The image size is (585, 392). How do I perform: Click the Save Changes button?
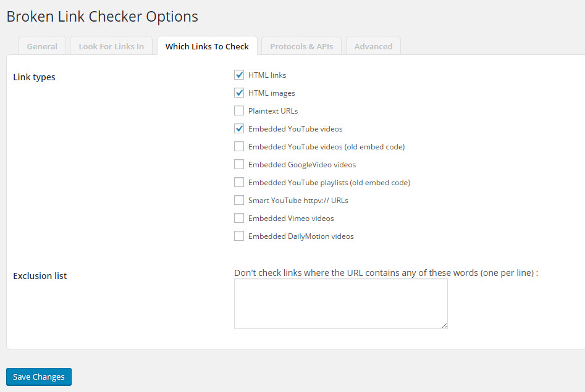[39, 377]
